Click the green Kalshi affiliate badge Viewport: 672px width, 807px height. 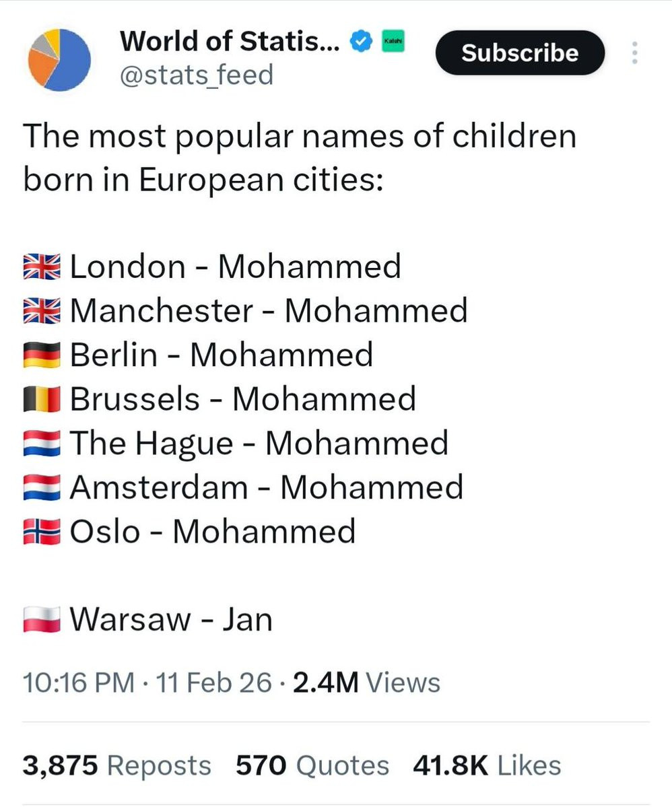pos(392,42)
